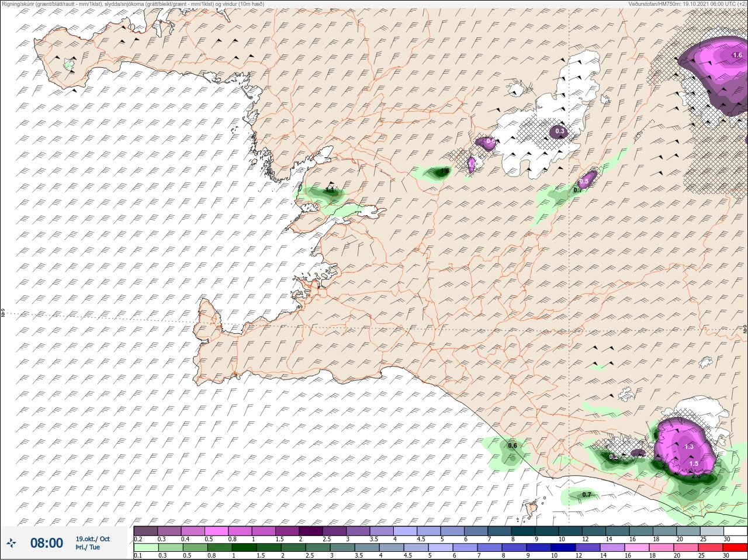
Task: Click the 1.6 precipitation value on the magenta snow area
Action: [737, 56]
